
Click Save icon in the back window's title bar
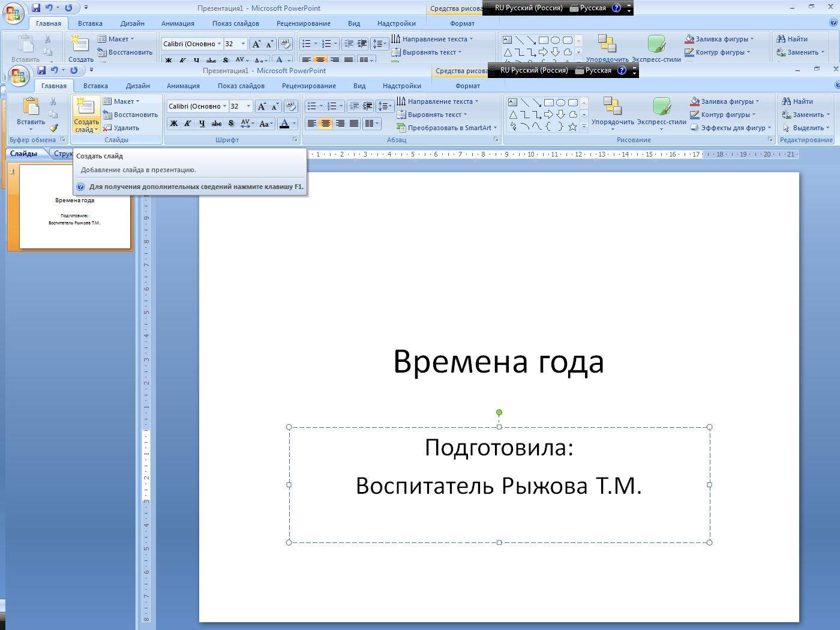(36, 8)
